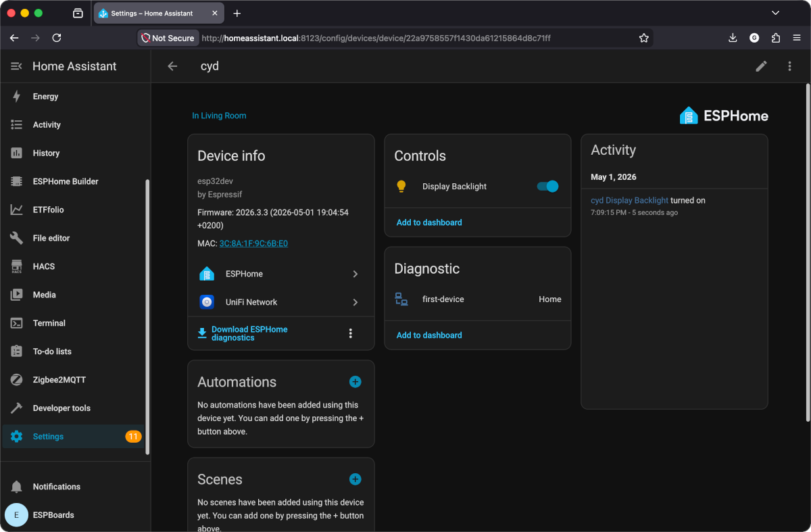Open the first-device diagnostic entity
Image resolution: width=811 pixels, height=532 pixels.
(x=478, y=299)
